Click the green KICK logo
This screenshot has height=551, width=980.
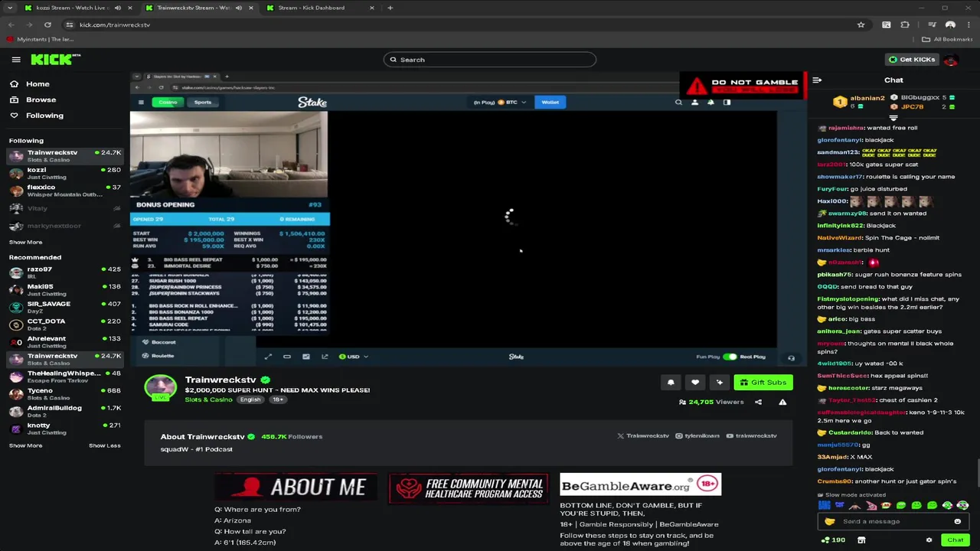55,59
